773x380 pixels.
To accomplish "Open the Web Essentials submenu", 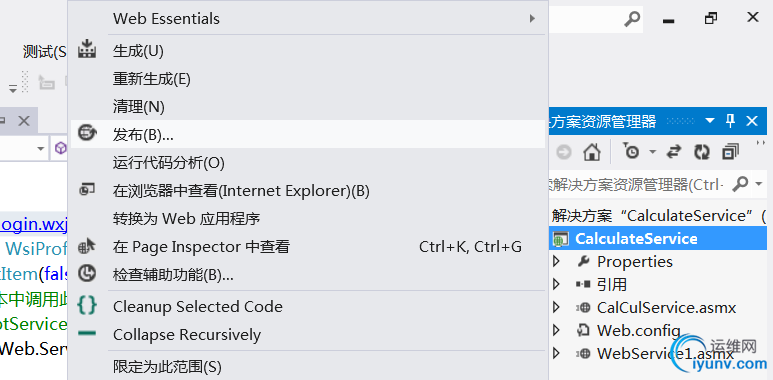I will 308,19.
